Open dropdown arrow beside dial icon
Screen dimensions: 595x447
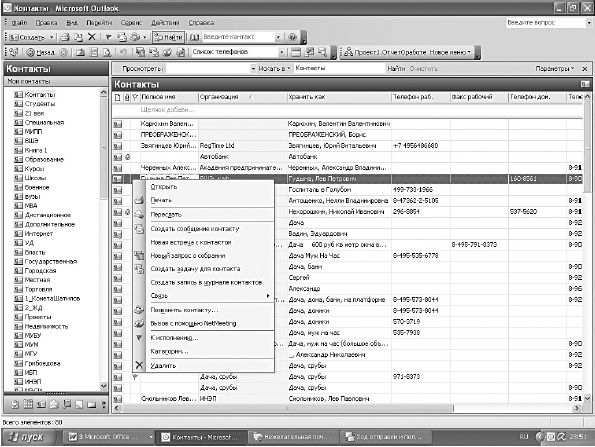coord(145,37)
